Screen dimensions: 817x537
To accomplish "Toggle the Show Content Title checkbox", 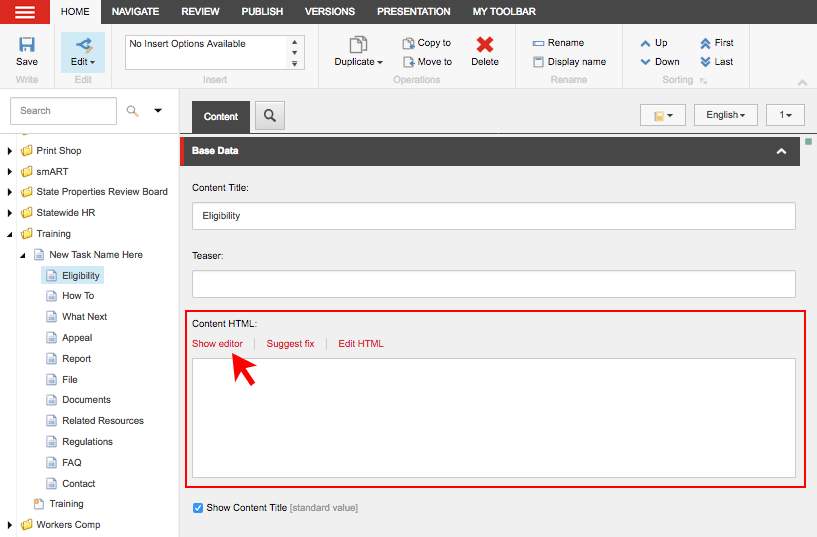I will point(198,508).
